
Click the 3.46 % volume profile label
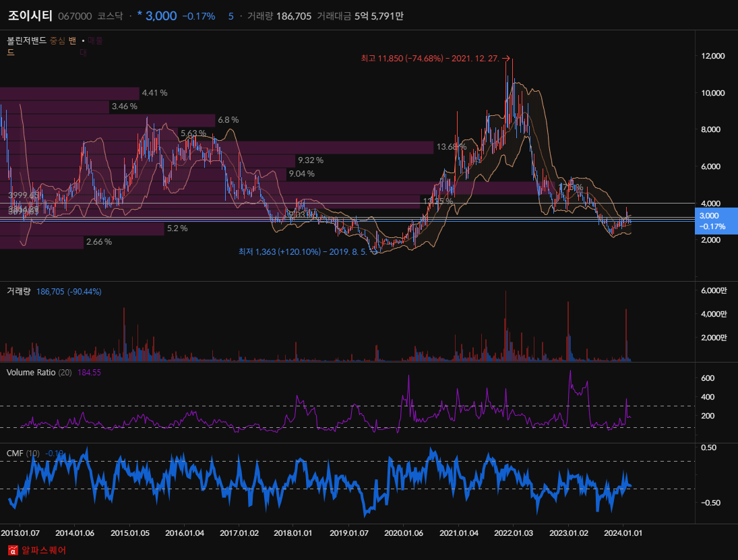pyautogui.click(x=125, y=107)
